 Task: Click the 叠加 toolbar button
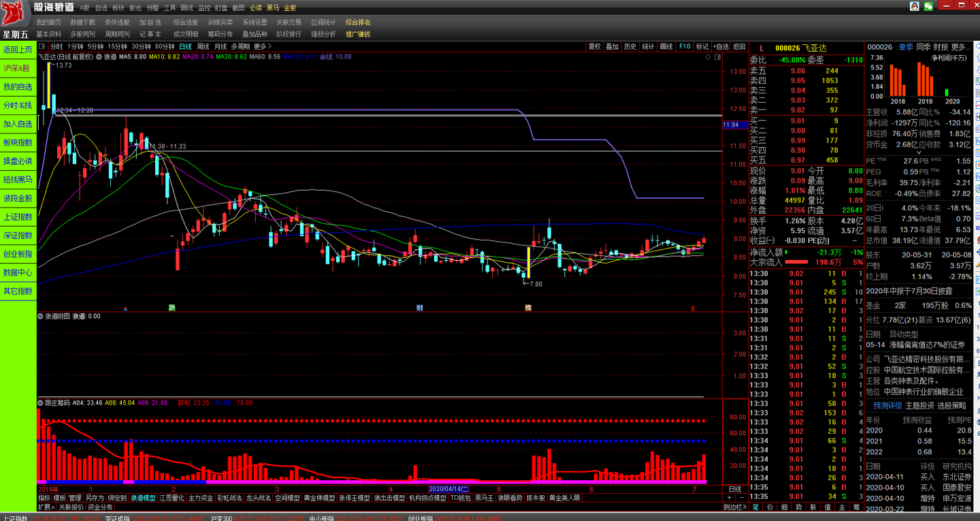612,46
